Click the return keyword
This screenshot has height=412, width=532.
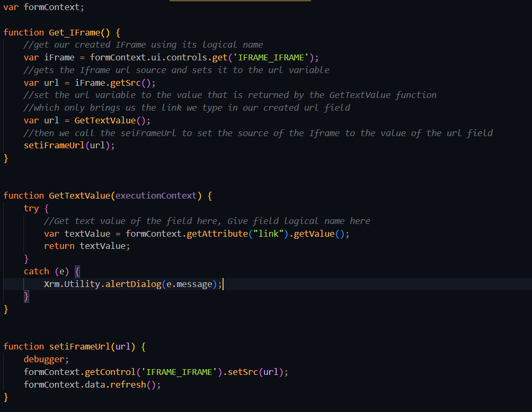tap(59, 246)
